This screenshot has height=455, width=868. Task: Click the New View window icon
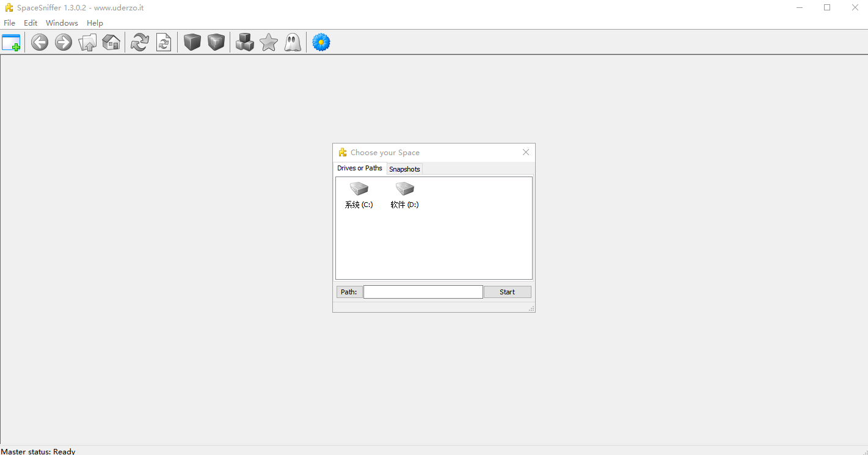click(11, 43)
